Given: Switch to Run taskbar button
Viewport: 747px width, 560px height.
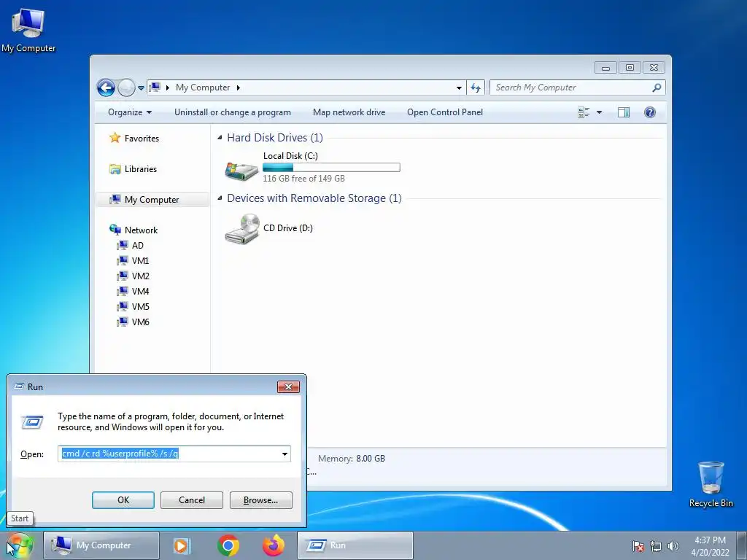Looking at the screenshot, I should pos(355,545).
